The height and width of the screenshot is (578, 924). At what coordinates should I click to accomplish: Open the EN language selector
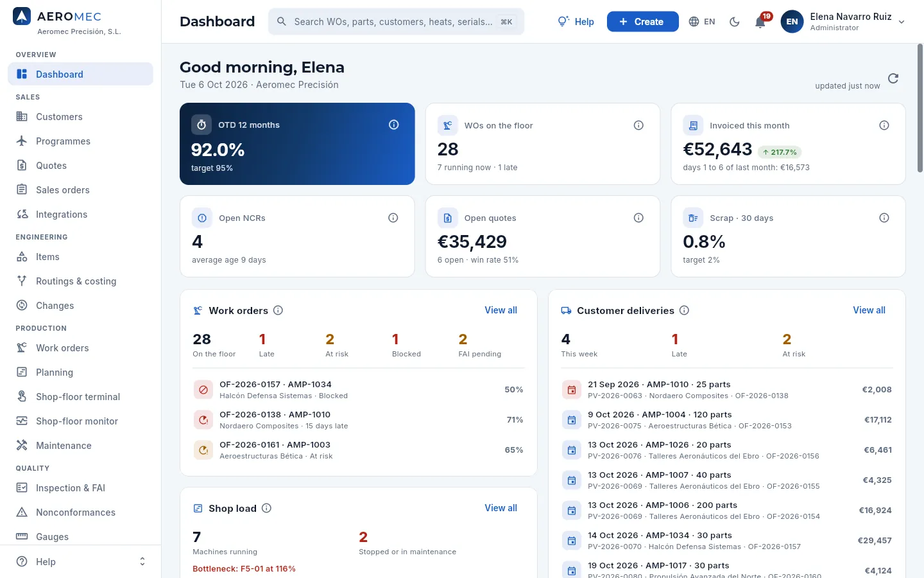[702, 22]
